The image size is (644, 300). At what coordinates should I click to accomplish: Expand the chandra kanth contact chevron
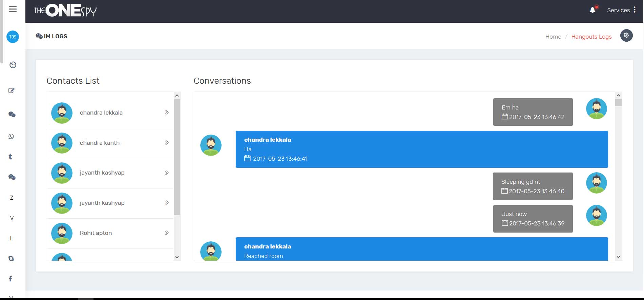pyautogui.click(x=166, y=143)
